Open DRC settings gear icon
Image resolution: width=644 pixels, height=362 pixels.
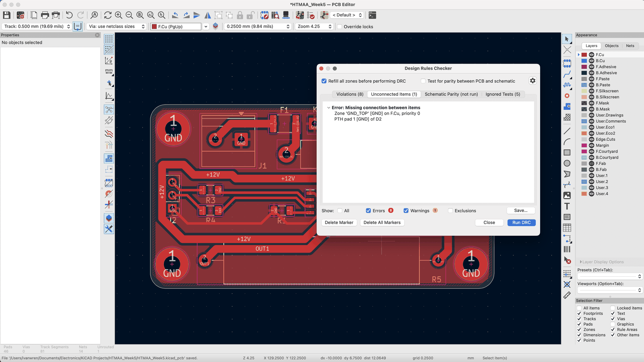pos(533,80)
